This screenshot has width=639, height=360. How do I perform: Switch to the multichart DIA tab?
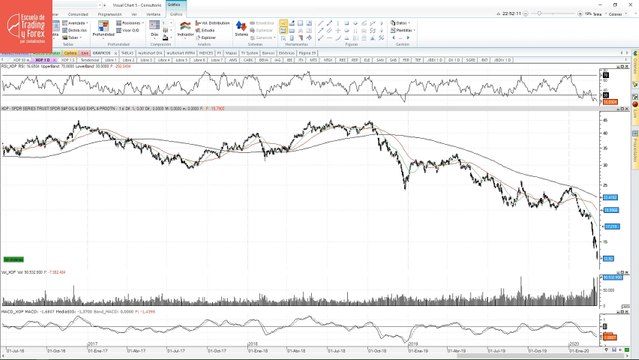150,53
